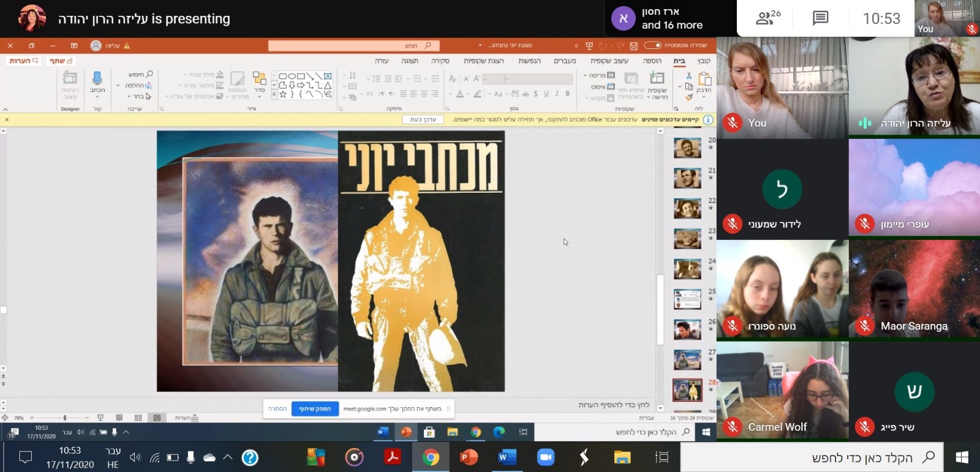Open the font name combo box
Screen dimensions: 980x472
point(539,78)
